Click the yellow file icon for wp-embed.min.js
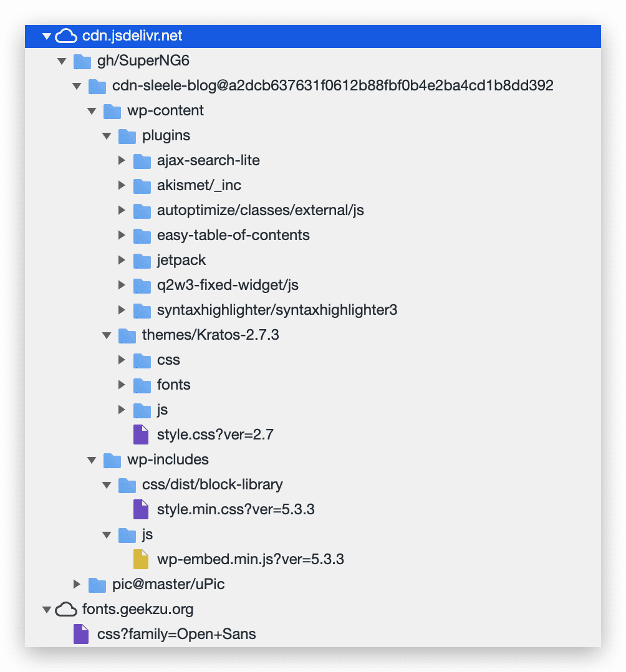The image size is (626, 672). (141, 559)
